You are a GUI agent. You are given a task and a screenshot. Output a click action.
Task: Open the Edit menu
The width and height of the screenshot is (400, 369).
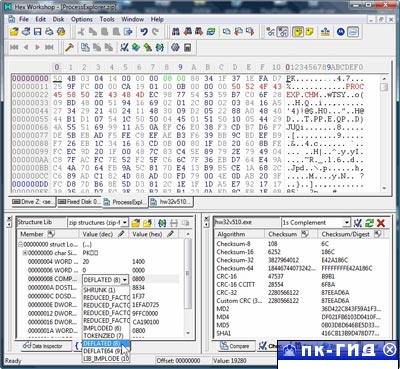(40, 19)
